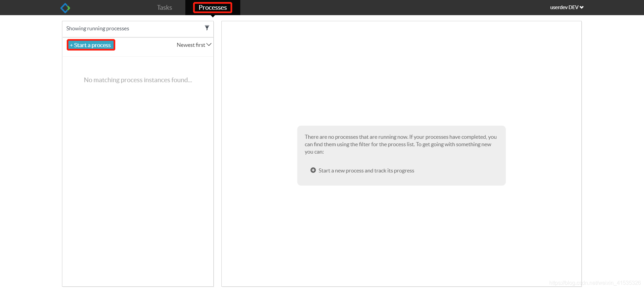This screenshot has height=289, width=644.
Task: Open the Newest first sort dropdown
Action: 194,45
